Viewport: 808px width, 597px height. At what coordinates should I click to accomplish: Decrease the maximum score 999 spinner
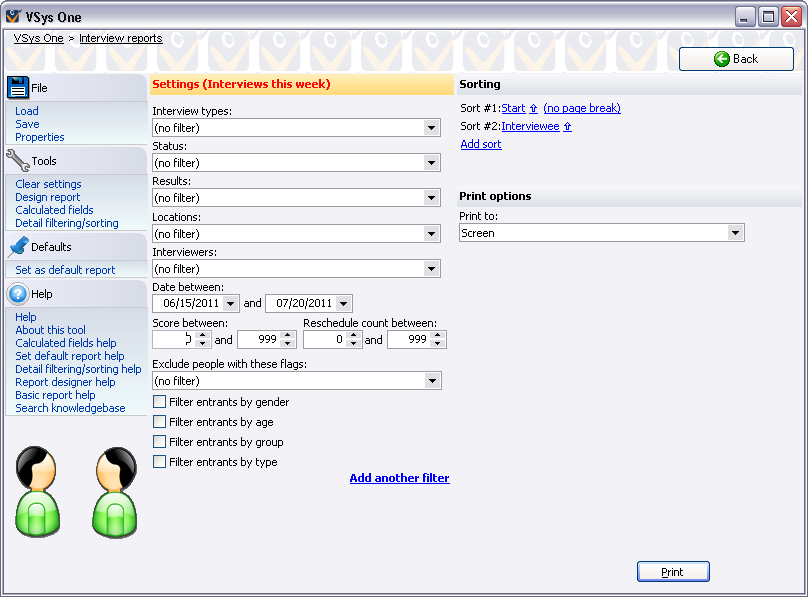point(288,344)
